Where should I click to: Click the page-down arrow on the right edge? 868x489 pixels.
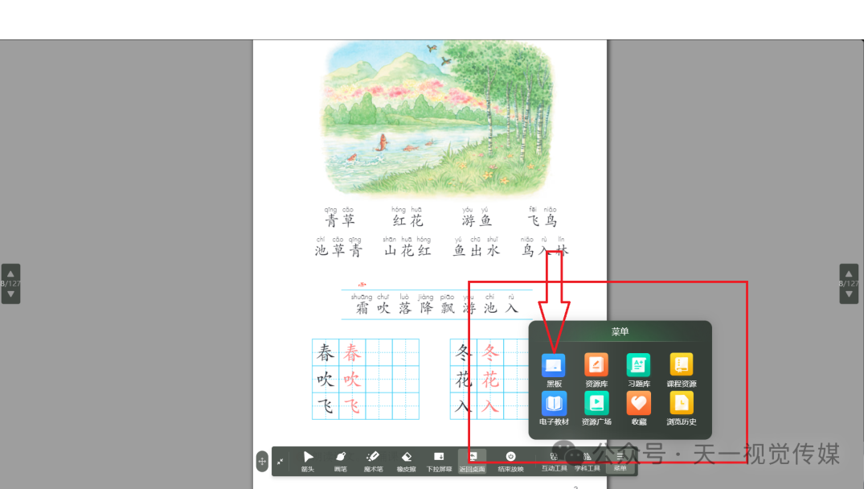[x=850, y=294]
